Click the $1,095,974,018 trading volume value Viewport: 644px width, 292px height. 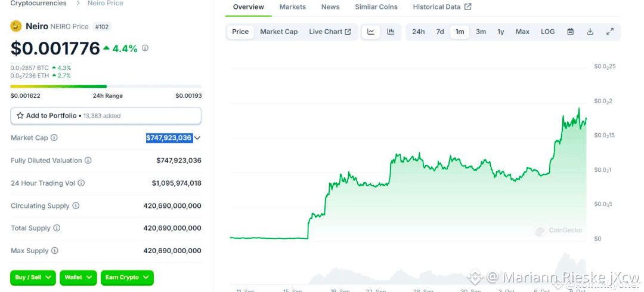[177, 183]
